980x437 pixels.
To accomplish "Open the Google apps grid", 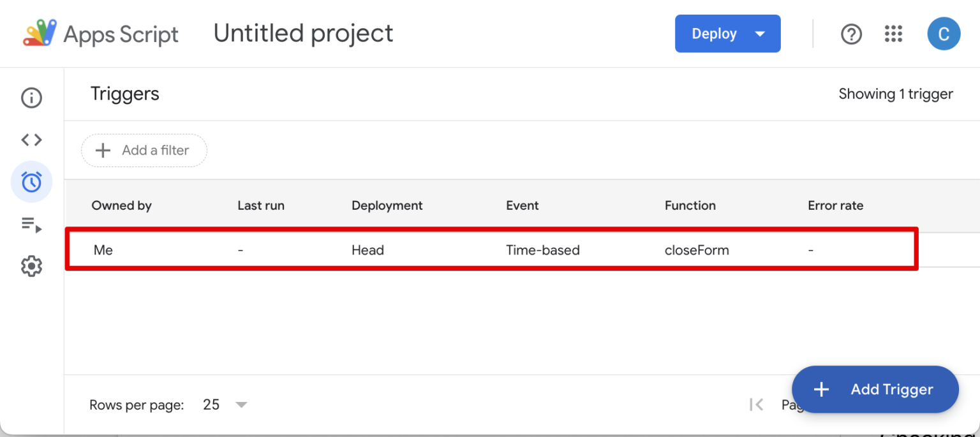I will (x=893, y=34).
